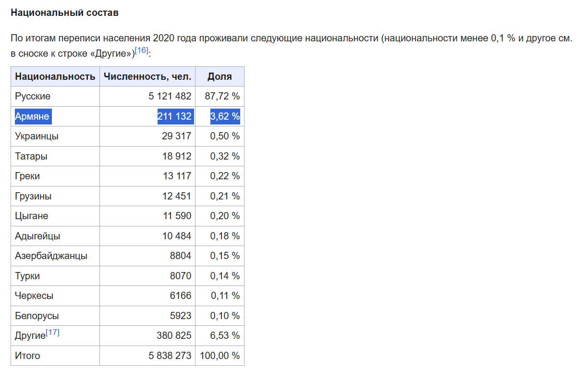Click the Греки population value 13 117

click(177, 176)
